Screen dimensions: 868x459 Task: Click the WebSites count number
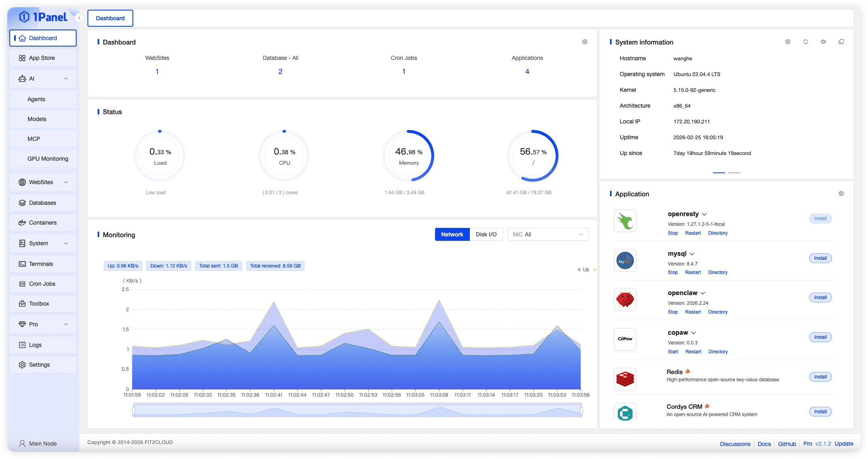(x=157, y=72)
